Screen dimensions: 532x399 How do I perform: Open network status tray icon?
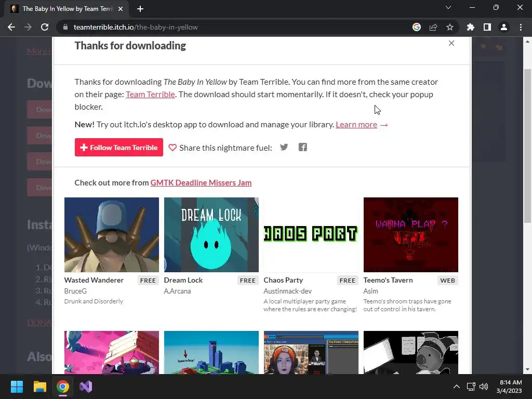click(x=471, y=387)
